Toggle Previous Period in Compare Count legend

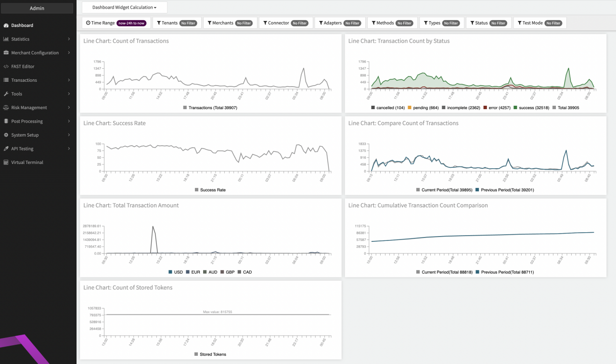click(504, 190)
